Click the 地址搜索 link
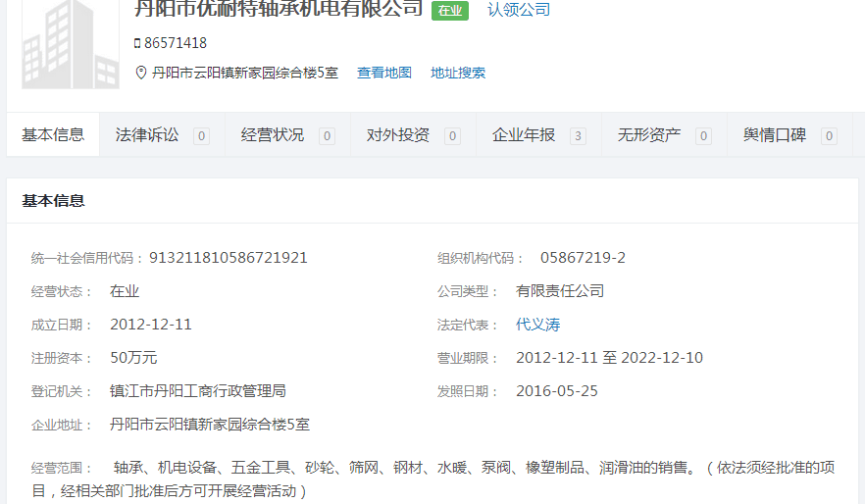 (x=458, y=73)
